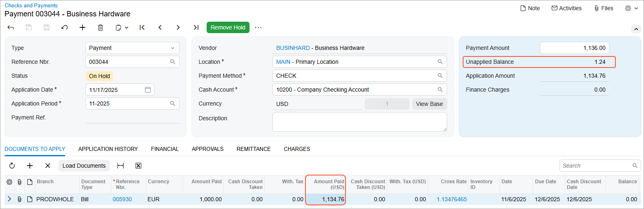The image size is (644, 209).
Task: Delete the payment with trash icon
Action: tap(100, 27)
